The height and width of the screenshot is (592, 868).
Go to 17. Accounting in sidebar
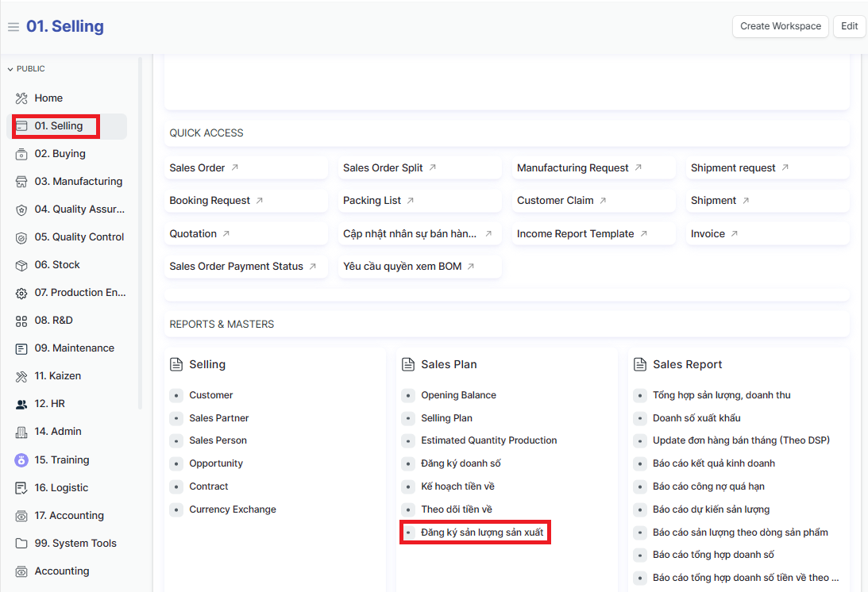pos(68,516)
